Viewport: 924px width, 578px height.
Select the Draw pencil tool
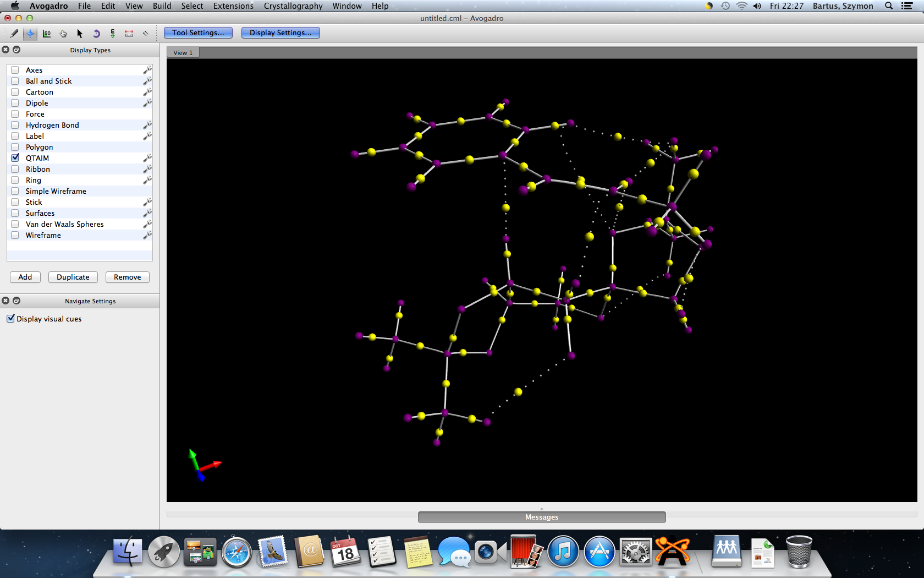point(14,34)
